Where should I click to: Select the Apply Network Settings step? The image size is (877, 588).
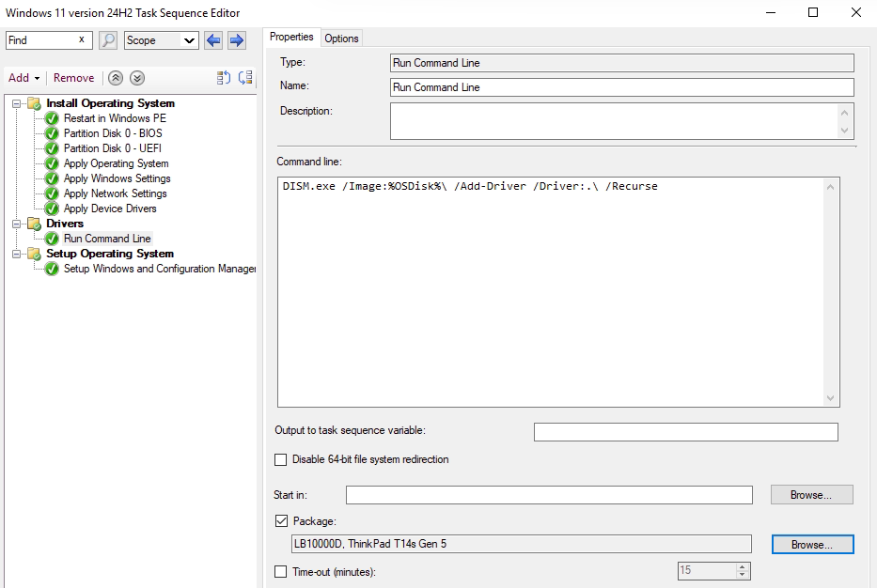pos(116,193)
